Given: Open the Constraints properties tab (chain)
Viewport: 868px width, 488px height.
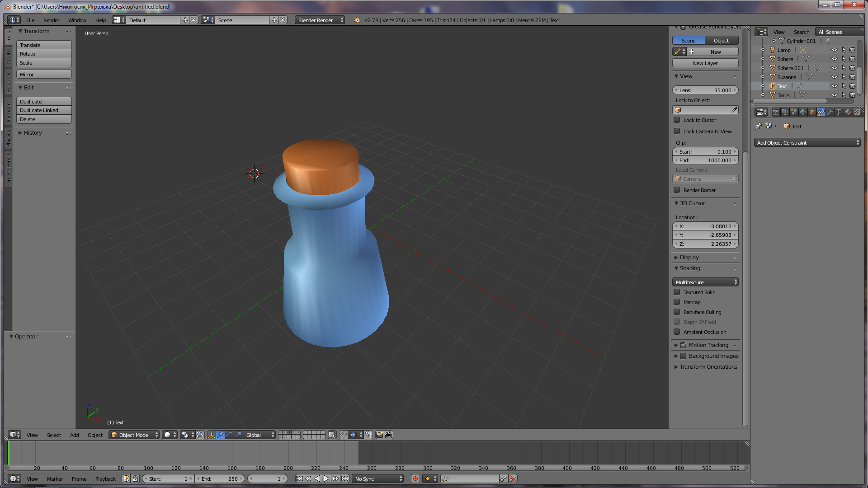Looking at the screenshot, I should [821, 112].
